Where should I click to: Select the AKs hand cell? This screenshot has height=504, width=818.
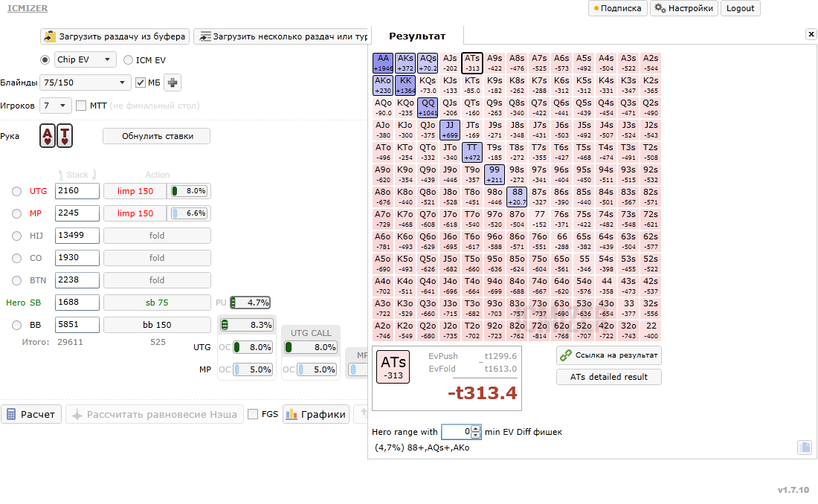point(405,63)
